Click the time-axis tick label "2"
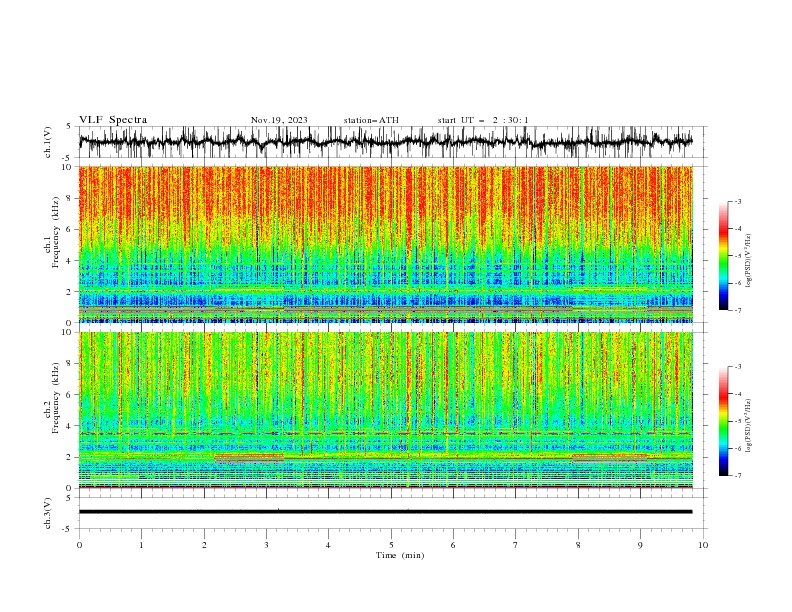 pos(204,545)
